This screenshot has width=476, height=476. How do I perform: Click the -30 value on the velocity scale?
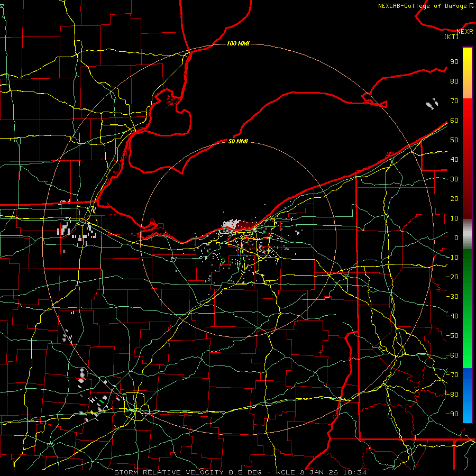tap(452, 297)
